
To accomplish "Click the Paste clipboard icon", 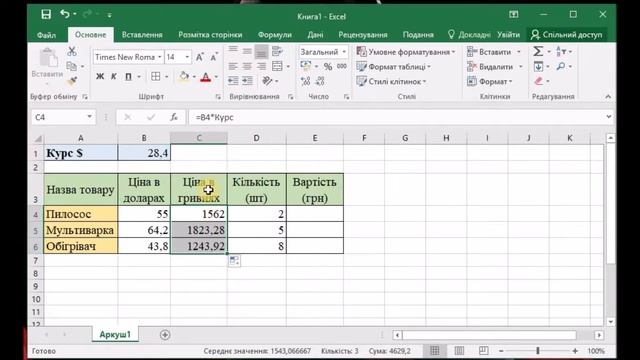I will pyautogui.click(x=48, y=57).
